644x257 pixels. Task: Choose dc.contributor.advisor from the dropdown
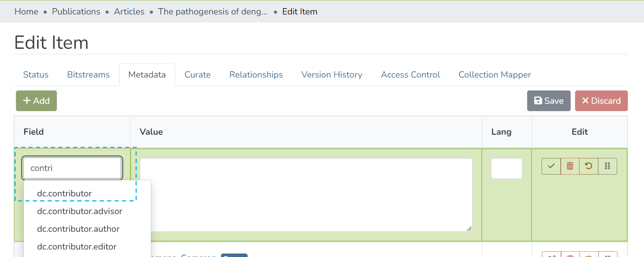[79, 211]
